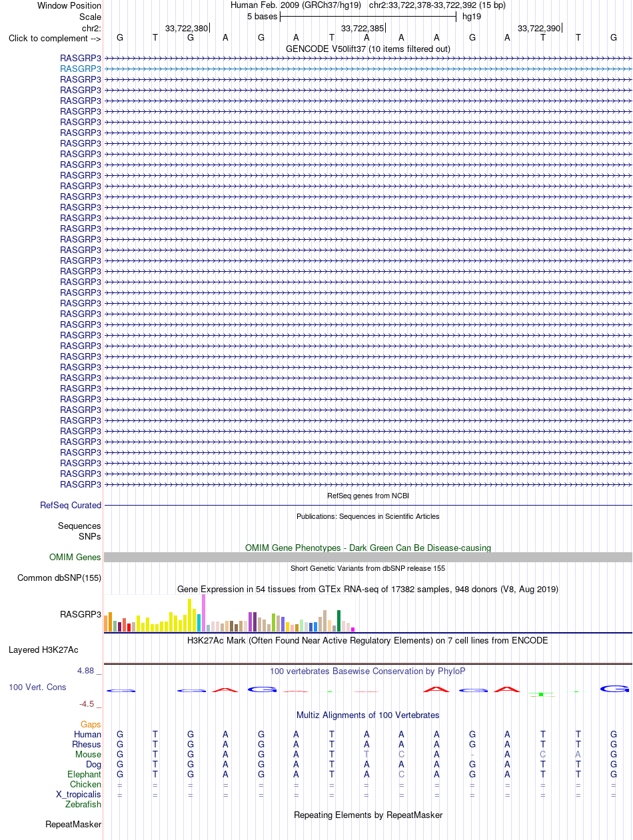Click the 'hg19' label beside the scale bar
This screenshot has width=633, height=840.
(472, 17)
